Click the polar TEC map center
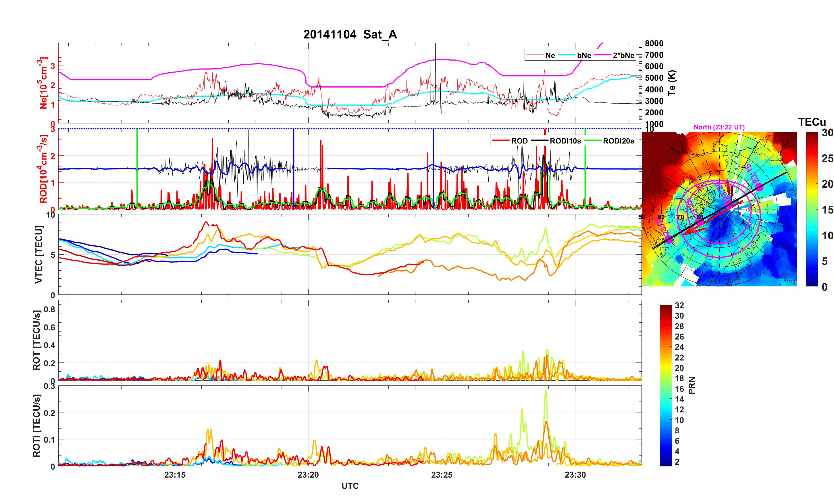Screen dimensions: 834x504 tap(719, 209)
